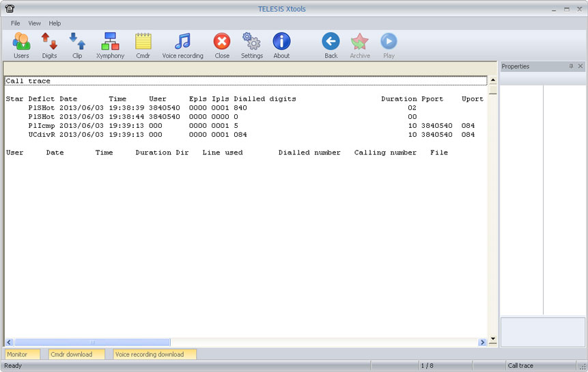Switch to the Monitor tab
The height and width of the screenshot is (372, 588).
point(23,354)
